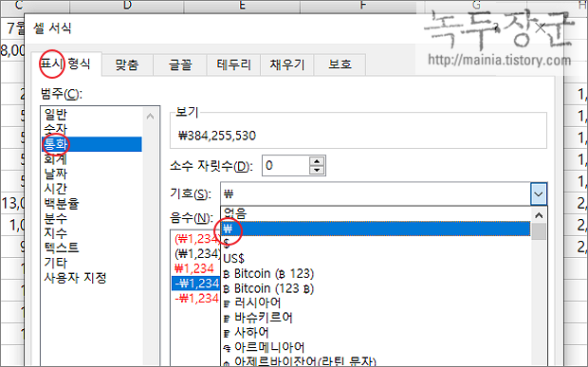Screen dimensions: 588x367
Task: Select red (₩1,234) negative format
Action: click(195, 238)
